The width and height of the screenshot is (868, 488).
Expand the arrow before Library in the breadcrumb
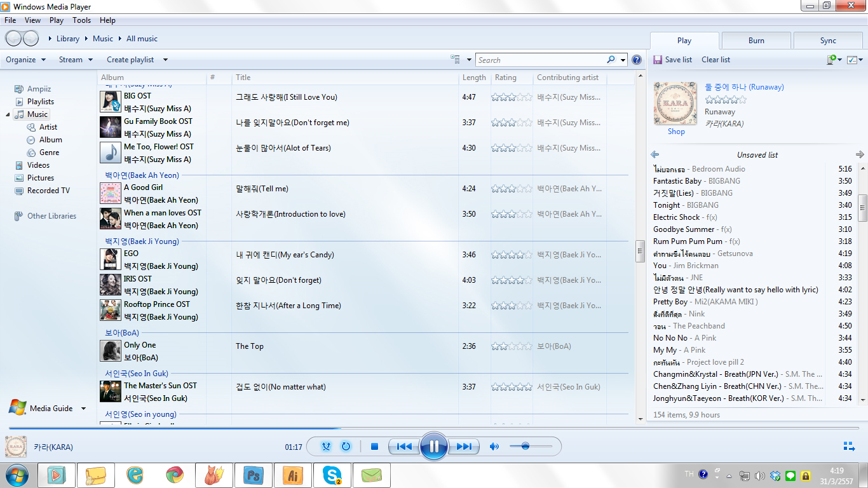50,39
